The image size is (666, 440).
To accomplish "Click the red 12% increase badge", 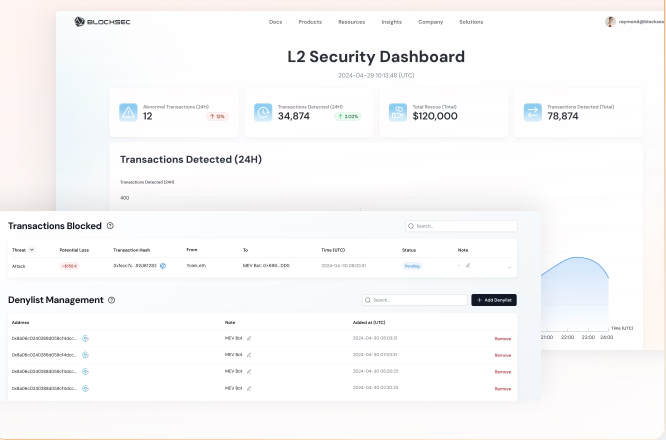I will pos(217,116).
